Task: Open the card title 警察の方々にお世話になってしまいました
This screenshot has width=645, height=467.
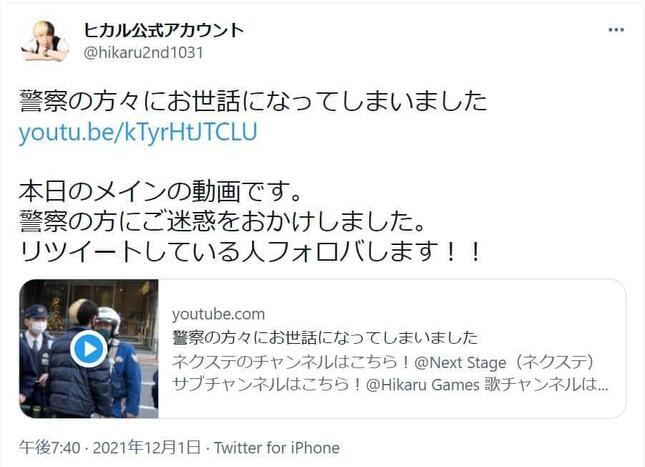Action: tap(325, 338)
